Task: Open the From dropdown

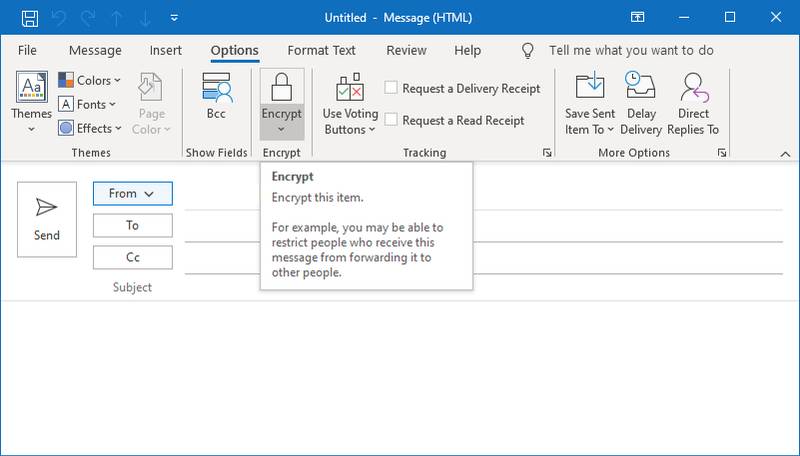Action: point(133,193)
